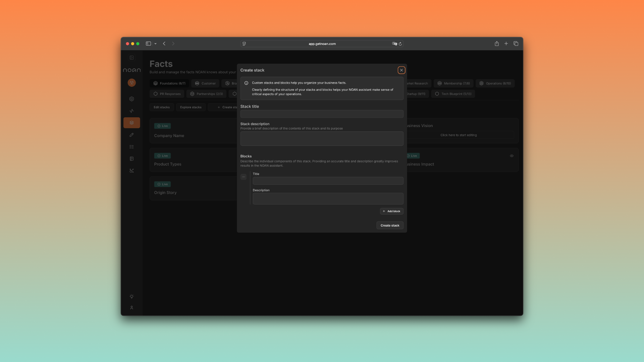Screen dimensions: 644x362
Task: Open the integrations nodes sidebar icon
Action: point(131,171)
